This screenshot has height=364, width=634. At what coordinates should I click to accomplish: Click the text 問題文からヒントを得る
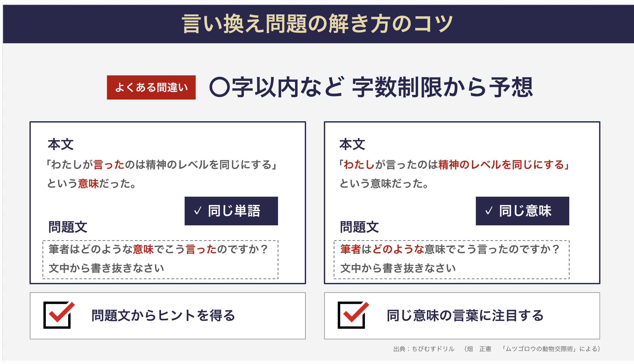click(x=163, y=316)
